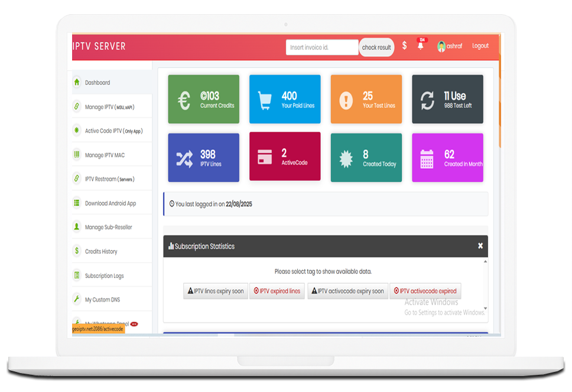
Task: Go to Manage Sub-Reseller page
Action: (108, 227)
